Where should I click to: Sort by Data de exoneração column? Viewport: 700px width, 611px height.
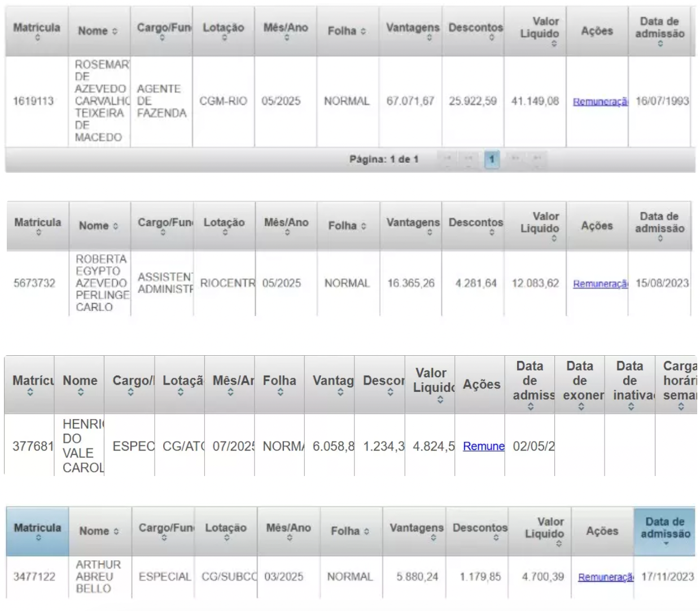pyautogui.click(x=580, y=384)
